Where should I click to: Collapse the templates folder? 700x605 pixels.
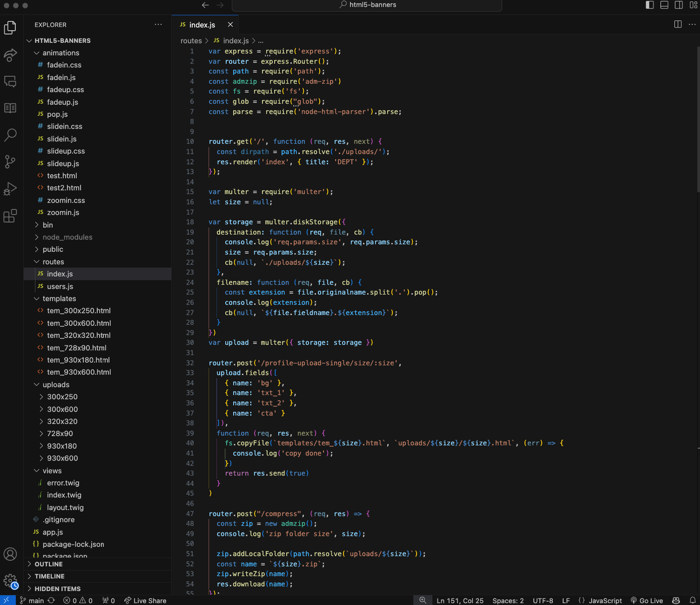click(98, 298)
